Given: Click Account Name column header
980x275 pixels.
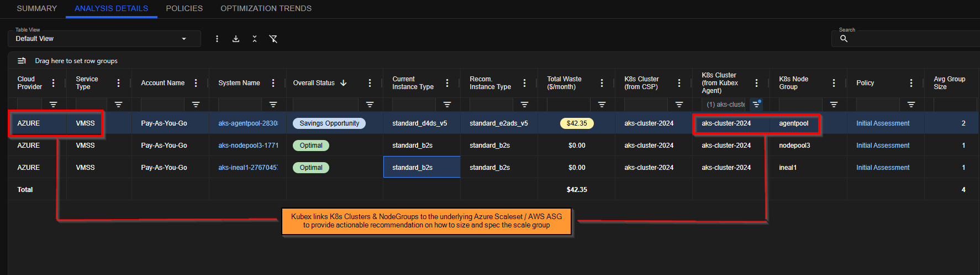Looking at the screenshot, I should (x=162, y=83).
